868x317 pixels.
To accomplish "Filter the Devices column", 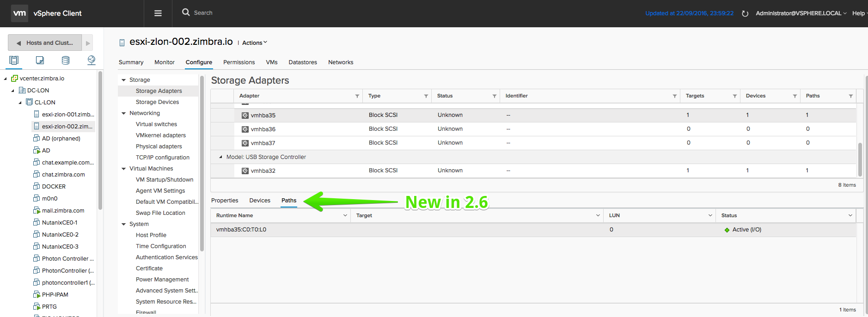I will (795, 96).
